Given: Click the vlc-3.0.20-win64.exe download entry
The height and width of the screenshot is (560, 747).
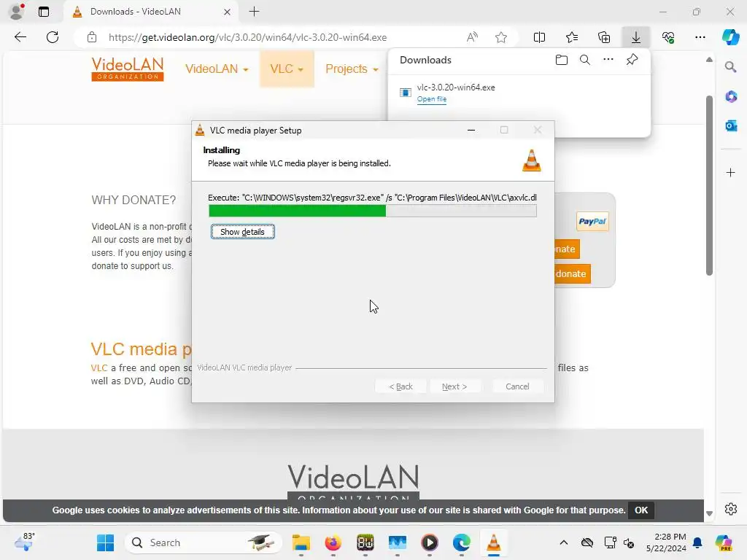Looking at the screenshot, I should pyautogui.click(x=519, y=93).
